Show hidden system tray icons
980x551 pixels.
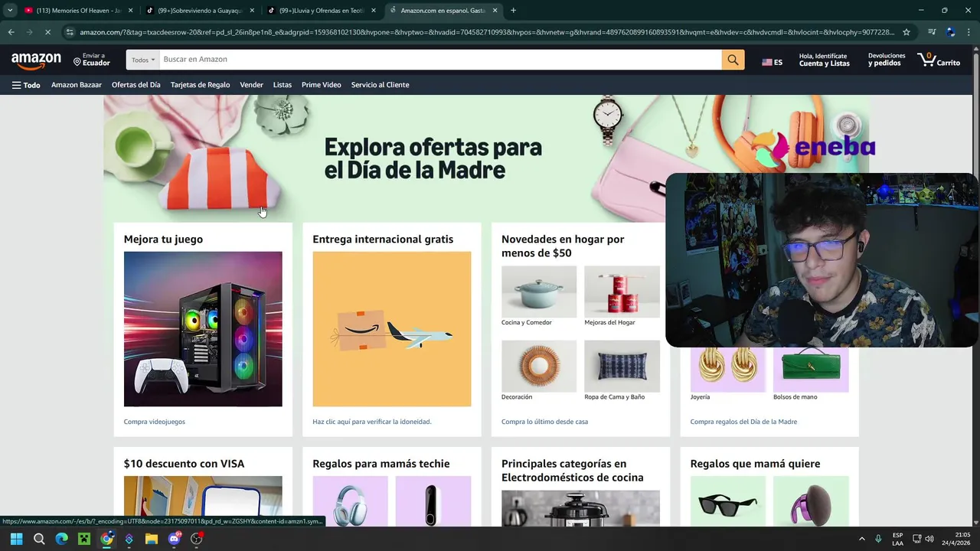(861, 539)
